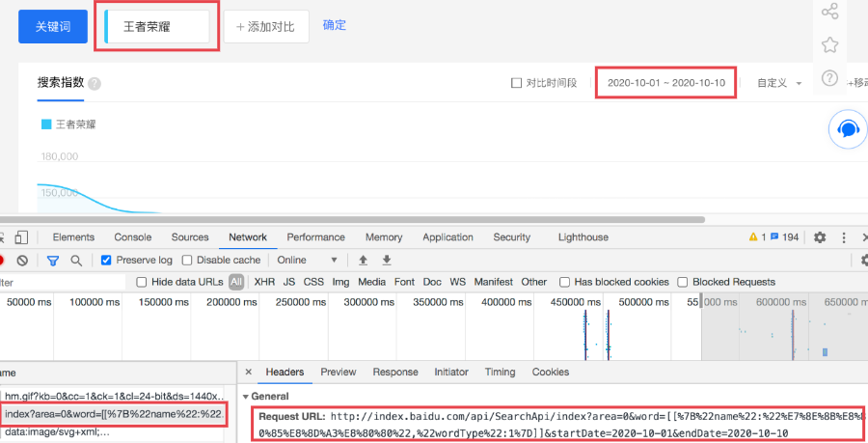Click the import HAR upload arrow

pyautogui.click(x=364, y=260)
